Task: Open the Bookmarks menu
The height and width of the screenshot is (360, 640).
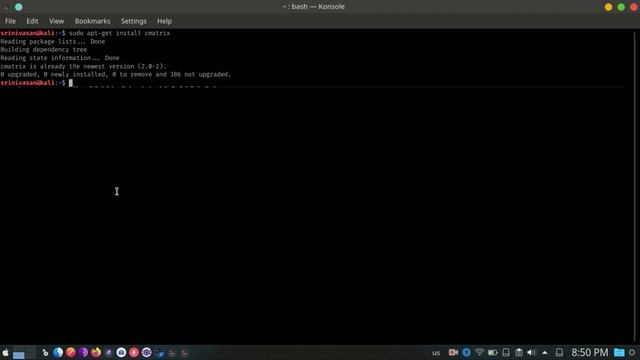Action: (92, 21)
